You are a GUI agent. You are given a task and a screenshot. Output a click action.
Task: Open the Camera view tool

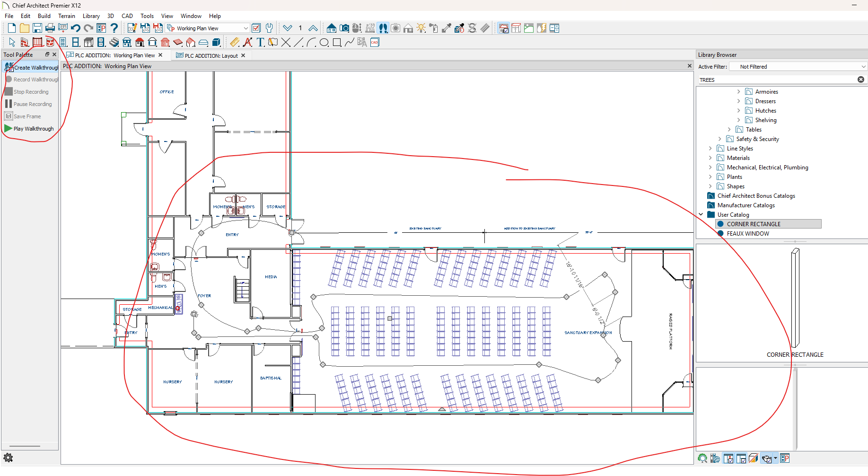(x=344, y=28)
